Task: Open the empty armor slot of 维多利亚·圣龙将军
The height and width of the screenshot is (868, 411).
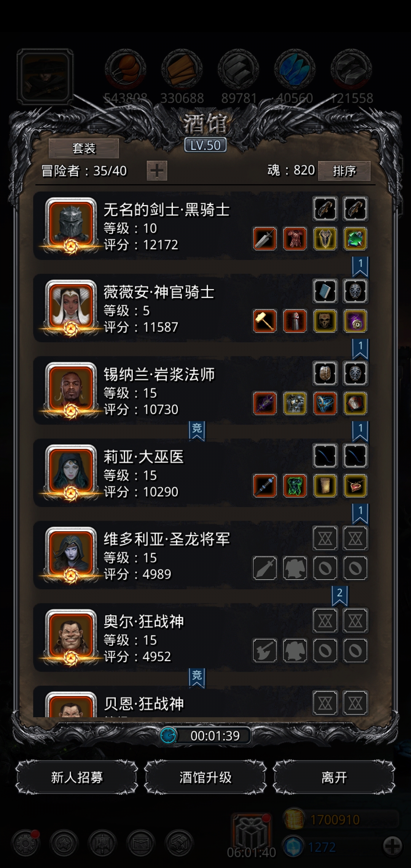Action: (295, 568)
